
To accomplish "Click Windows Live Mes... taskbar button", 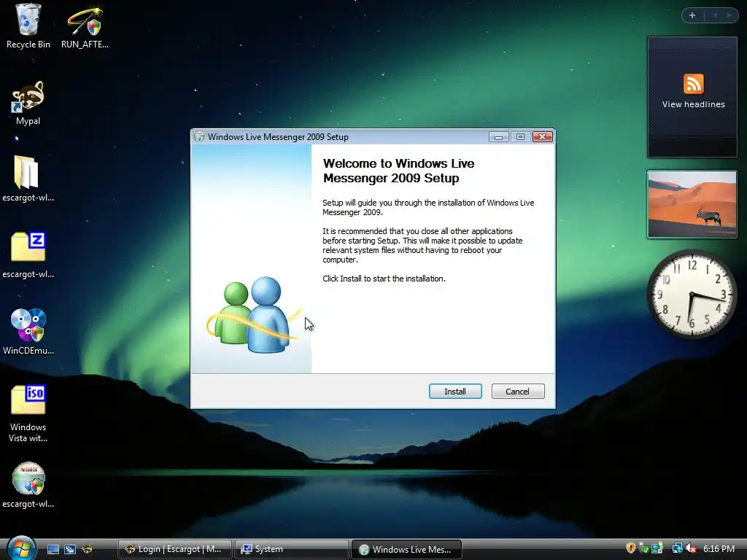I will 406,549.
